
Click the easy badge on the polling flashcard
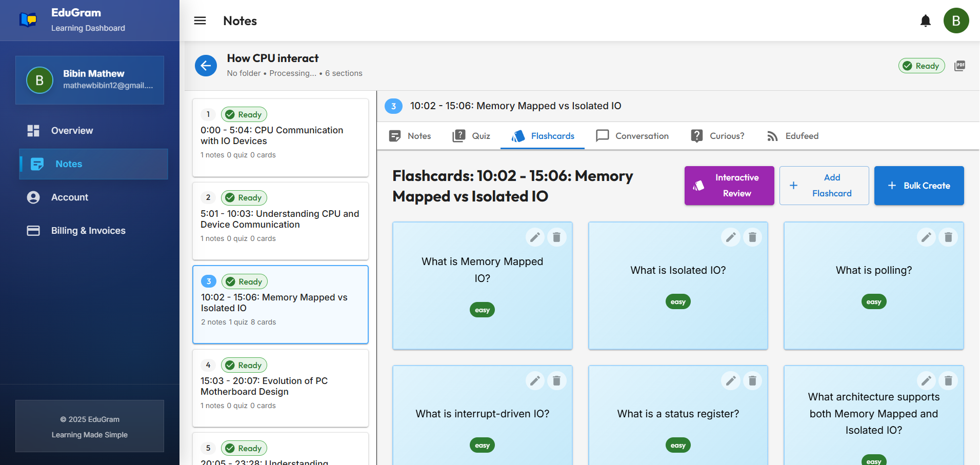(874, 301)
